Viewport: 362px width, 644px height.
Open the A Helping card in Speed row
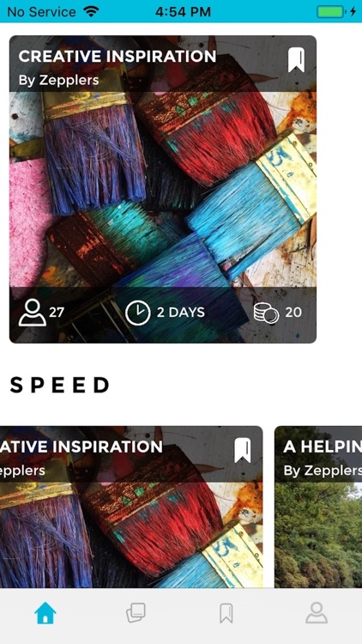318,507
